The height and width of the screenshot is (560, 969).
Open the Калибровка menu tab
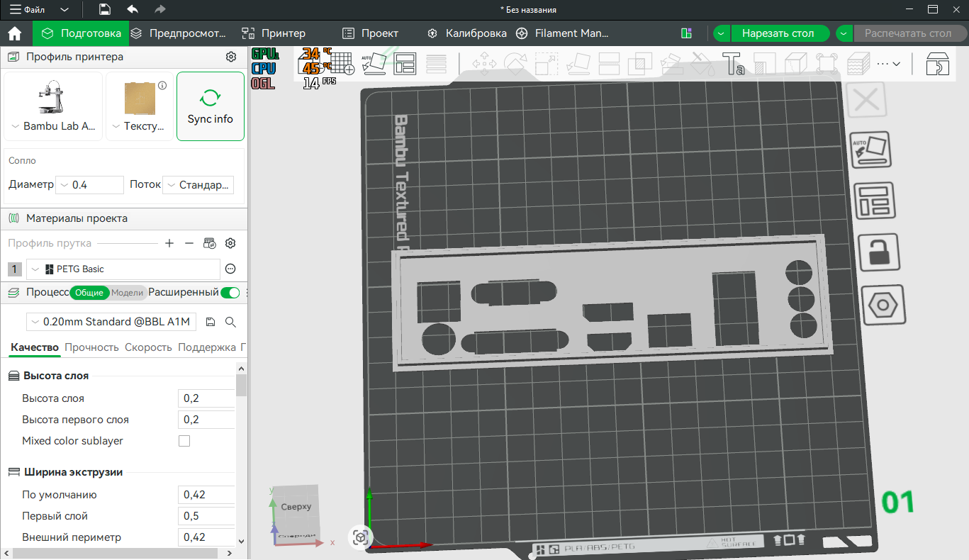point(466,33)
